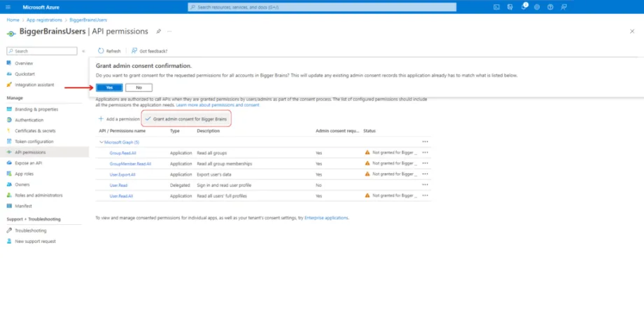Screen dimensions: 644x311
Task: Open more options for User.Read.All row
Action: point(425,195)
